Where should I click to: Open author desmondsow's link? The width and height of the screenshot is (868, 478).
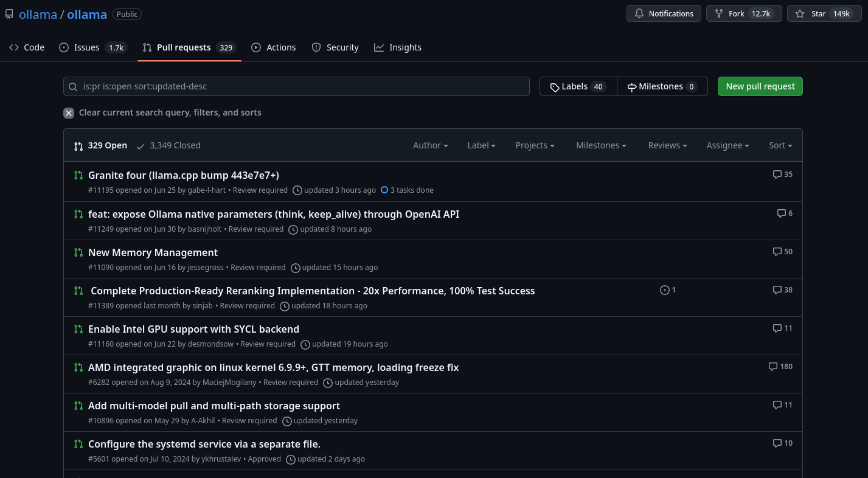pyautogui.click(x=211, y=344)
